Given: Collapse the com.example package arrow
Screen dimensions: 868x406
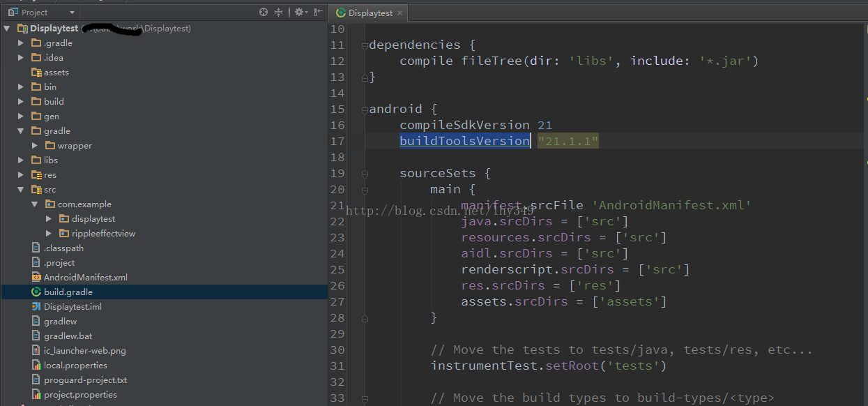Looking at the screenshot, I should [x=35, y=204].
